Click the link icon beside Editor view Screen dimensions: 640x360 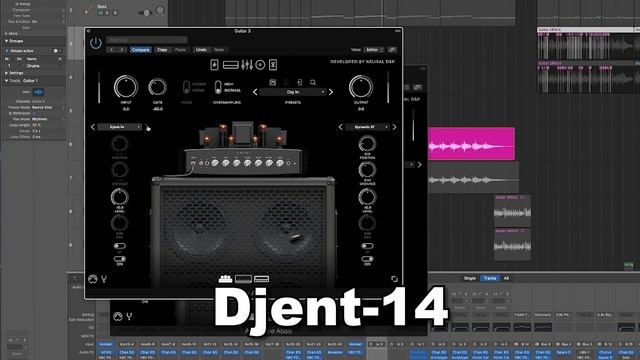tap(392, 50)
